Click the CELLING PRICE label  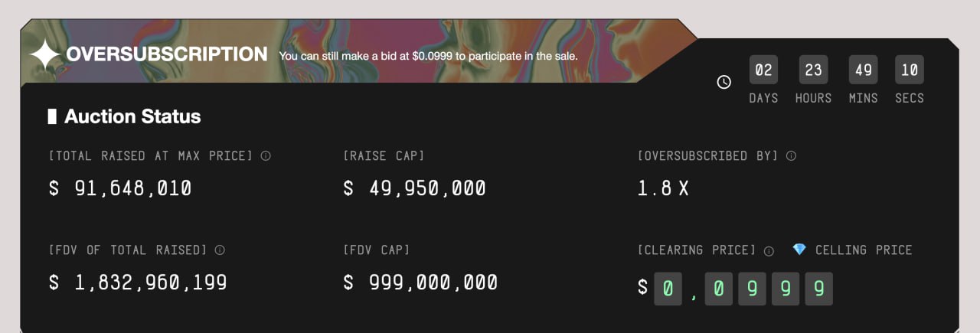(864, 250)
